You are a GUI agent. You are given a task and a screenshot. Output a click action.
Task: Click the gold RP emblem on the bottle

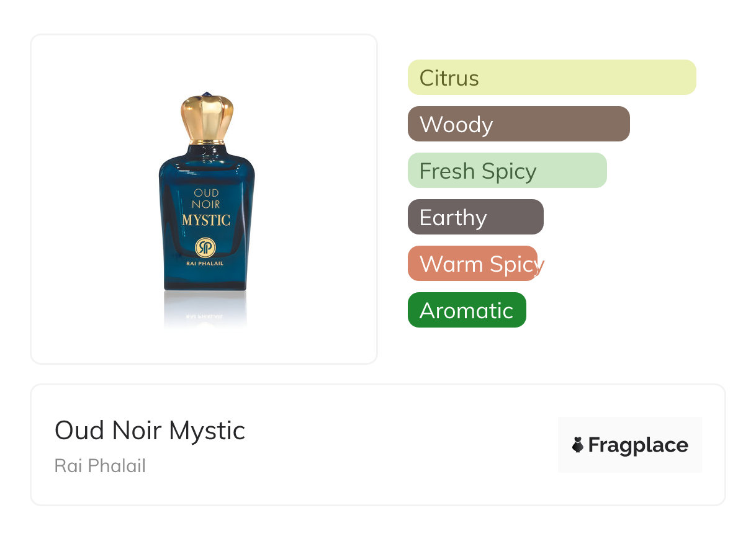click(x=205, y=247)
